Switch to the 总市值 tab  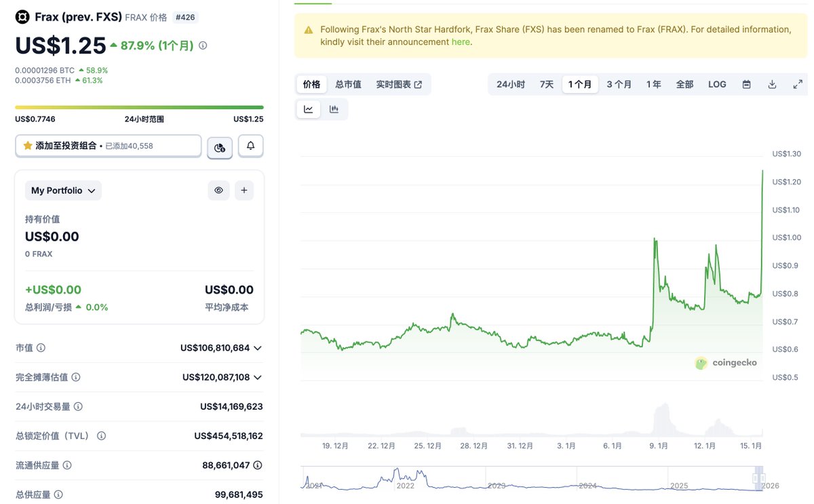pyautogui.click(x=348, y=85)
